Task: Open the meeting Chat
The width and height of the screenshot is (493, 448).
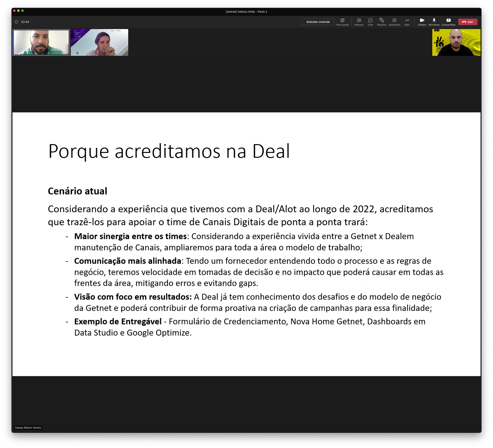Action: point(370,22)
